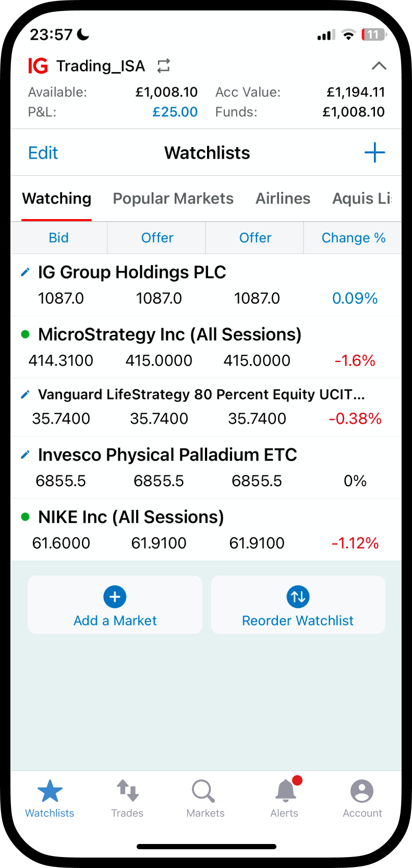The height and width of the screenshot is (868, 412).
Task: Open the Account profile icon
Action: (362, 791)
